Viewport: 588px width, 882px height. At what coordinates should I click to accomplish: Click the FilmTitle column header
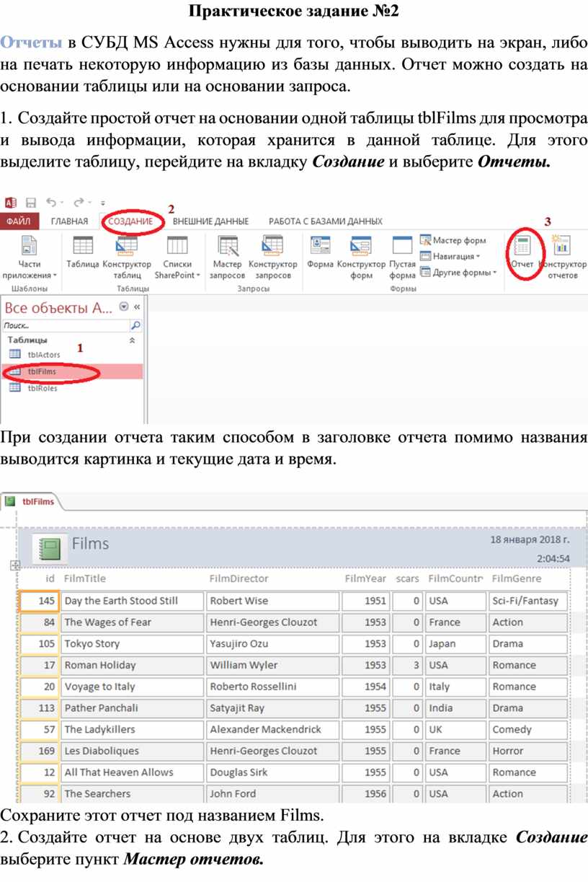(x=85, y=578)
